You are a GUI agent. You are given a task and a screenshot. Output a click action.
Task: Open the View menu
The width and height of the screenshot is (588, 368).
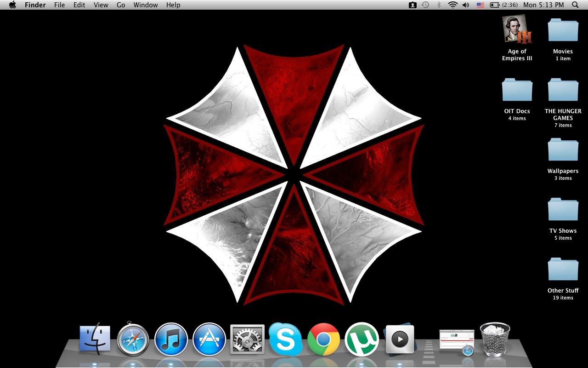point(101,5)
